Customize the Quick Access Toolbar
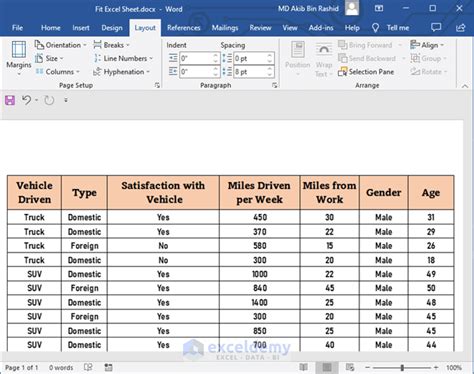474x374 pixels. coord(66,100)
